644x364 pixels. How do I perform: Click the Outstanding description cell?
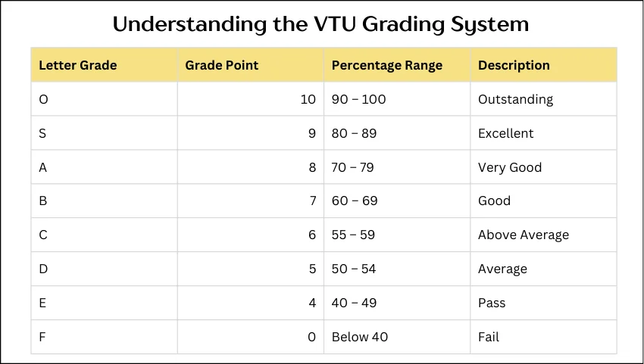(x=515, y=99)
